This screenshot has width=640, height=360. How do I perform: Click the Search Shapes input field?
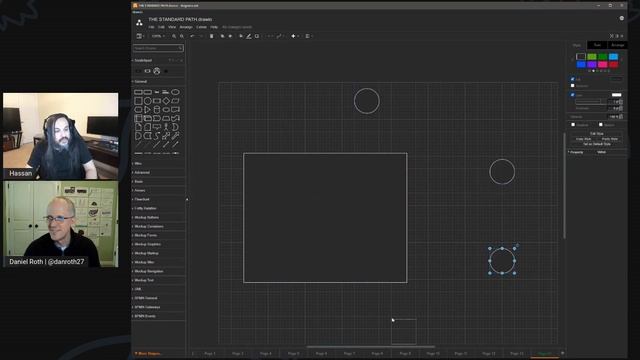click(x=158, y=48)
